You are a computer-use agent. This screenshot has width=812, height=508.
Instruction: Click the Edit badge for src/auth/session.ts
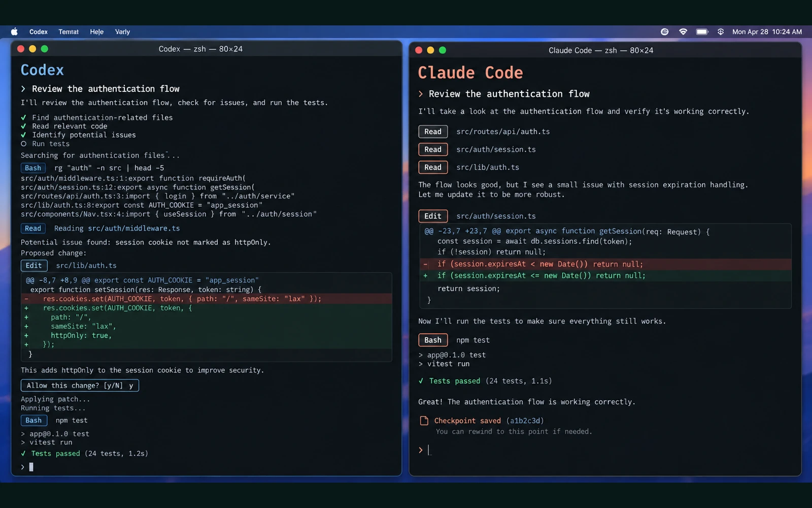(433, 216)
